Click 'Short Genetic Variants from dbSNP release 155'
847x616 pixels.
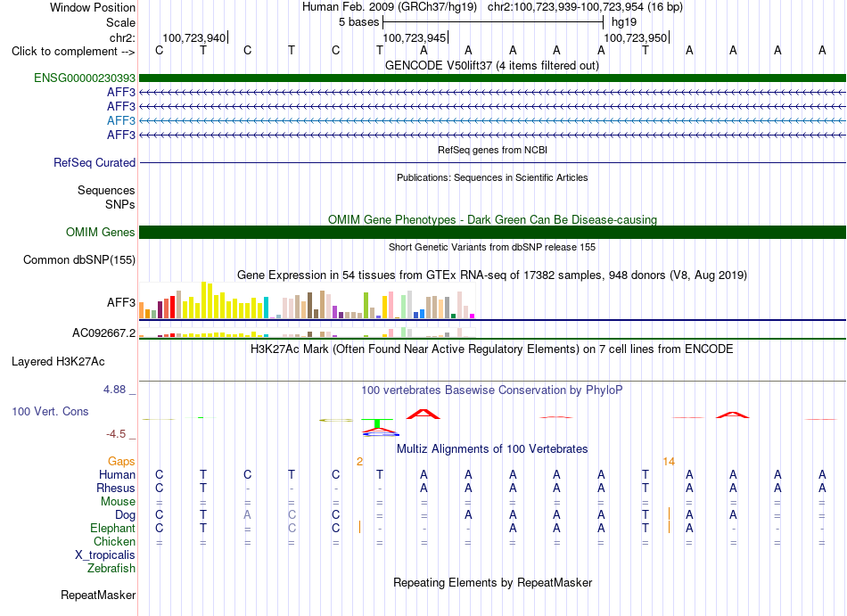tap(492, 247)
